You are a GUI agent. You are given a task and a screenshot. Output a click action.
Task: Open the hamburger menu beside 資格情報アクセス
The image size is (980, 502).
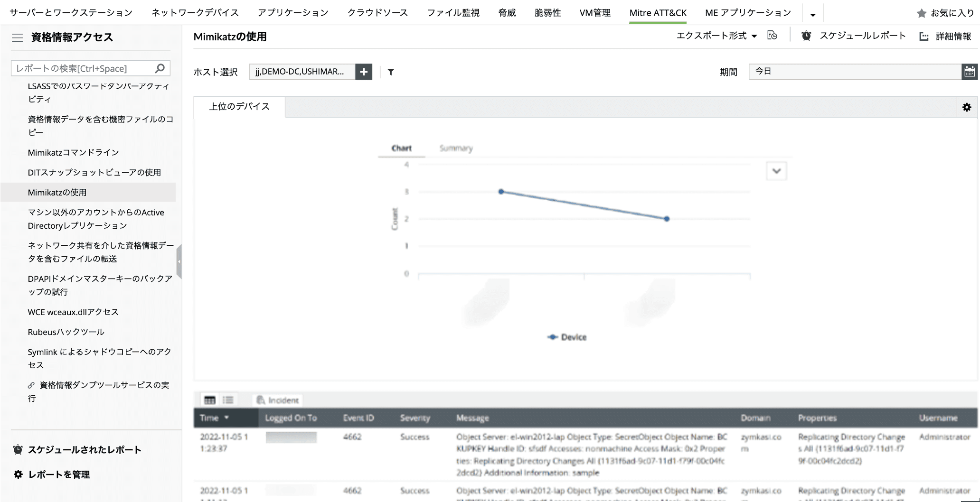tap(18, 37)
